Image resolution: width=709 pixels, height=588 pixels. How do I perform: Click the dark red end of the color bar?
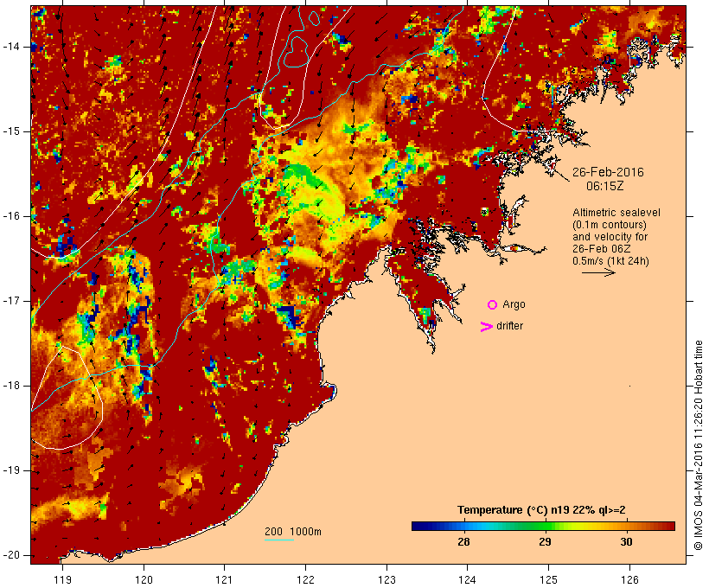[670, 526]
